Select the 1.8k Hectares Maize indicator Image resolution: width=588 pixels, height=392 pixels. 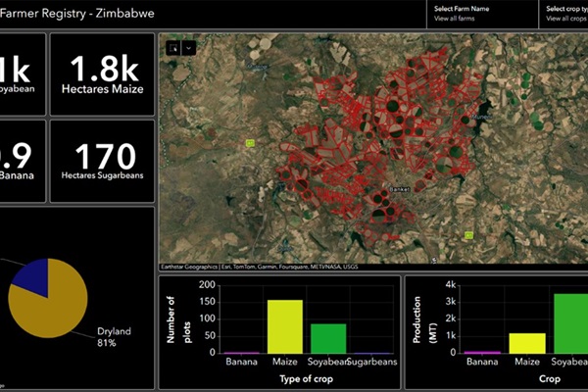[x=102, y=74]
